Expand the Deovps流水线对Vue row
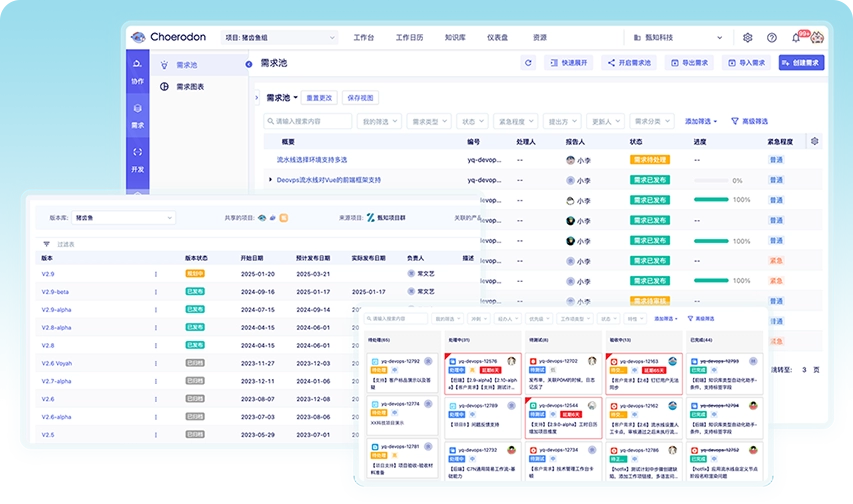Screen dimensions: 853x504 (x=270, y=180)
